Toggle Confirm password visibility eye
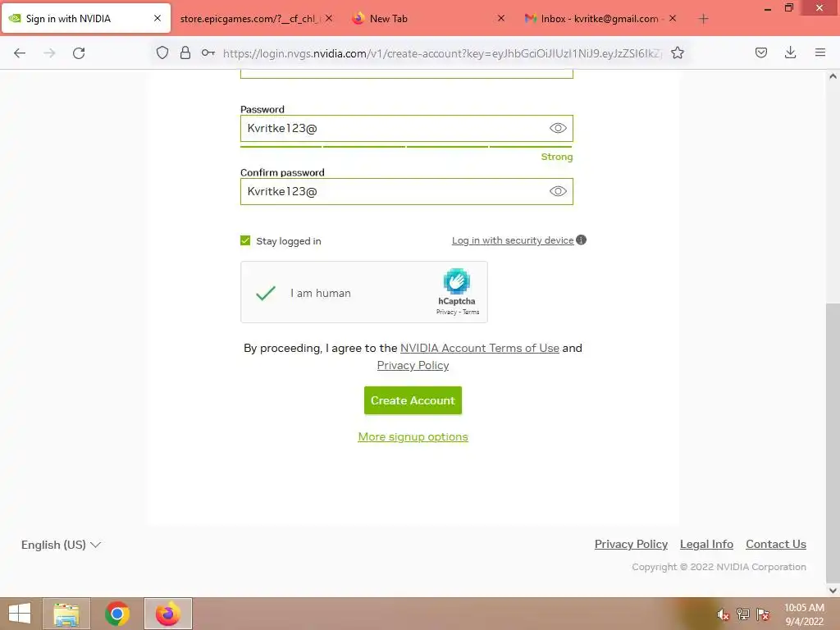Screen dimensions: 840x630 [x=558, y=191]
